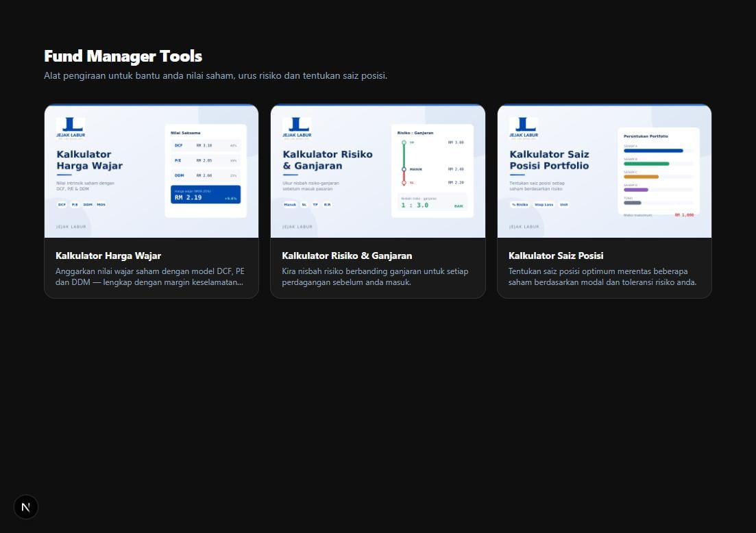Click the 'Tentukan saiz posisi optimum' description
This screenshot has width=756, height=533.
tap(602, 277)
